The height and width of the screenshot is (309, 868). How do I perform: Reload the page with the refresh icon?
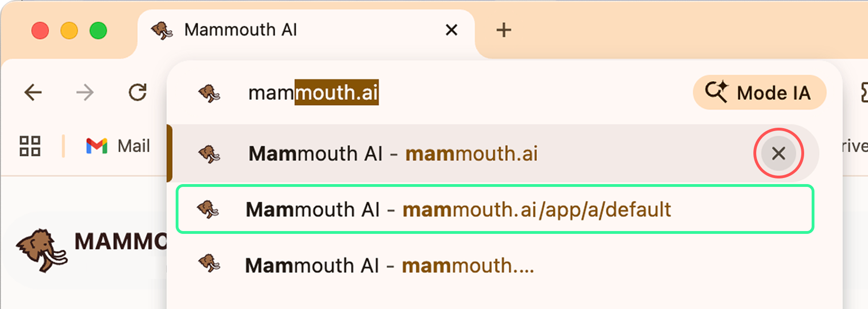tap(138, 93)
